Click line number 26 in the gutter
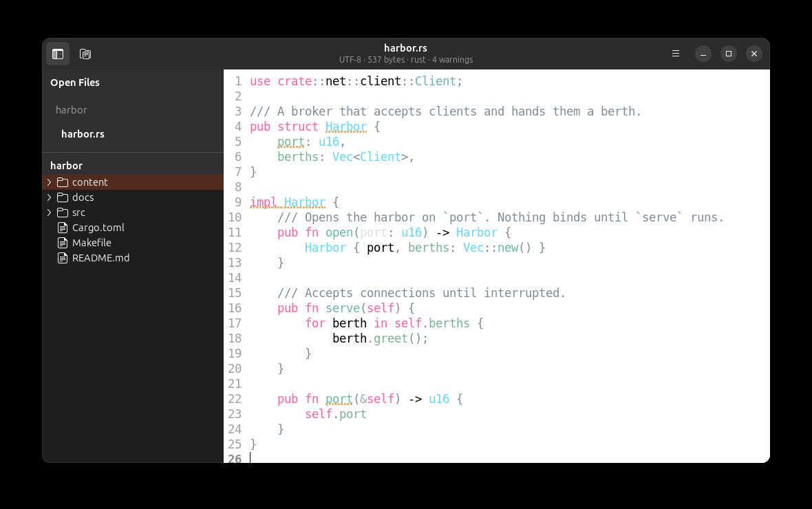812x509 pixels. click(235, 457)
